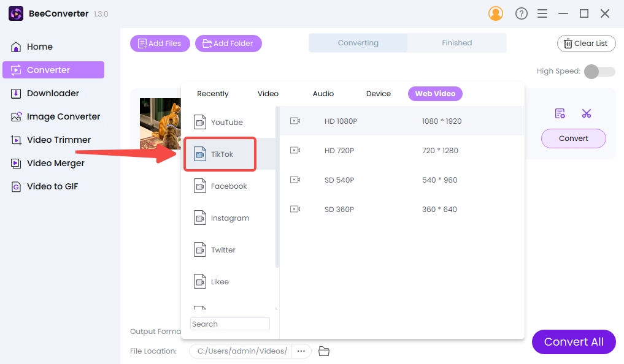Open the hamburger menu icon
Viewport: 624px width, 364px height.
pyautogui.click(x=542, y=13)
